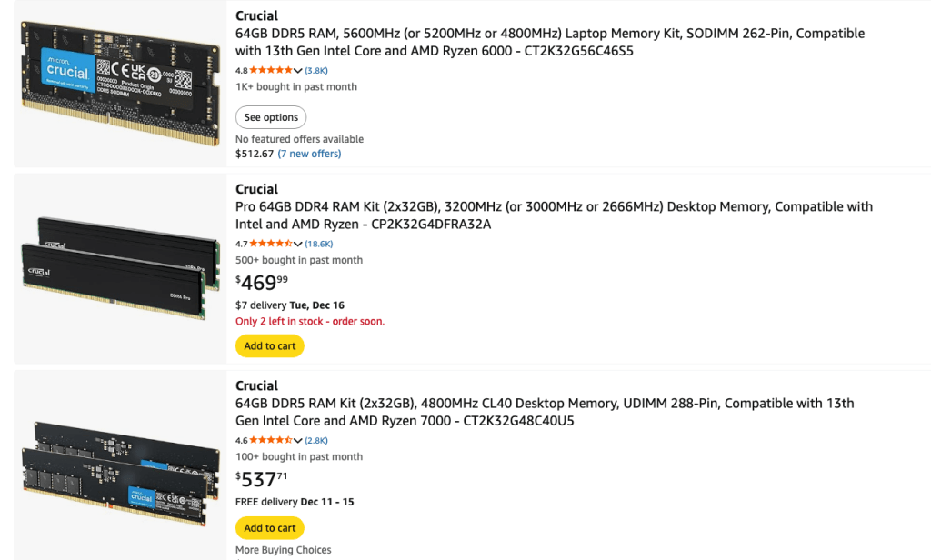The height and width of the screenshot is (560, 931).
Task: Open the Crucial Pro DDR4 kit product image
Action: 120,267
